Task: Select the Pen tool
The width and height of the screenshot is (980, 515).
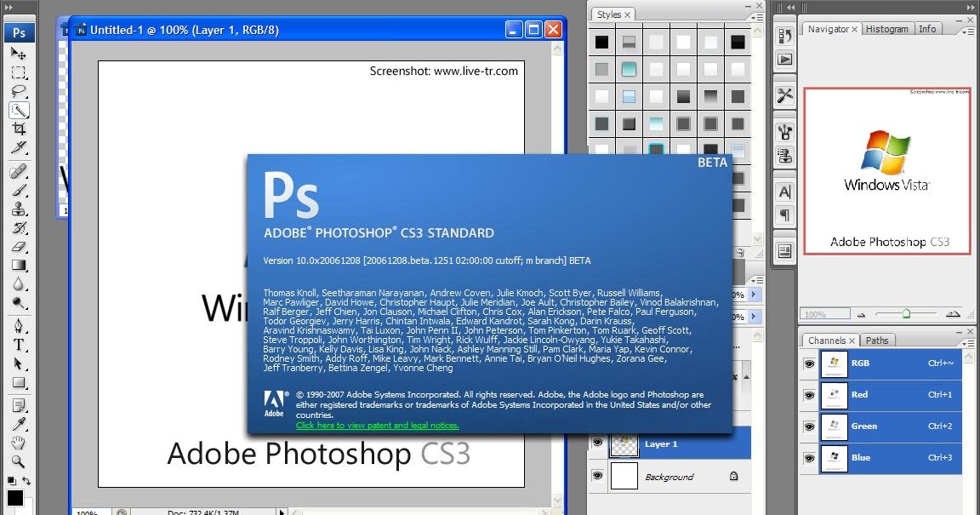Action: (19, 325)
